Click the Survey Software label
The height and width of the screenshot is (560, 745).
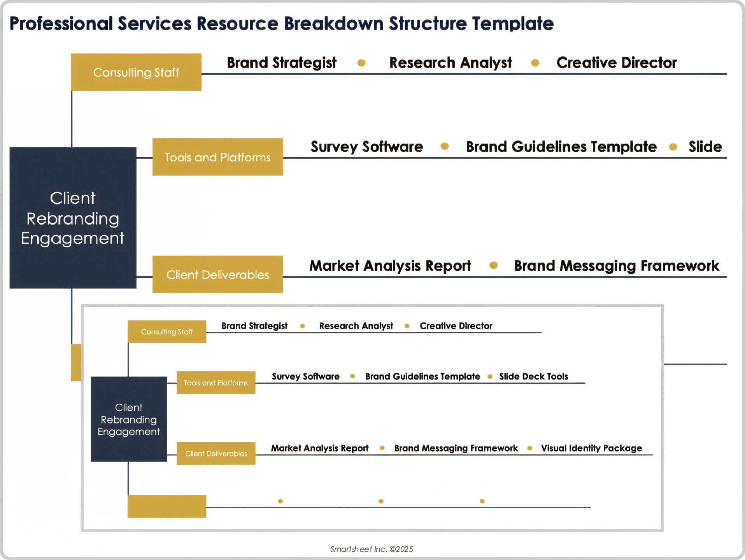(366, 147)
